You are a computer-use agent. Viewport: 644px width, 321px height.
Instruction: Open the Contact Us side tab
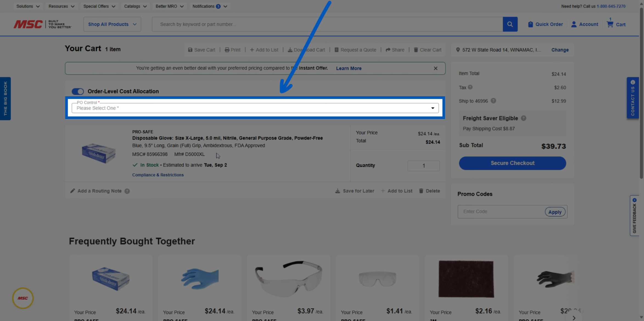(633, 98)
